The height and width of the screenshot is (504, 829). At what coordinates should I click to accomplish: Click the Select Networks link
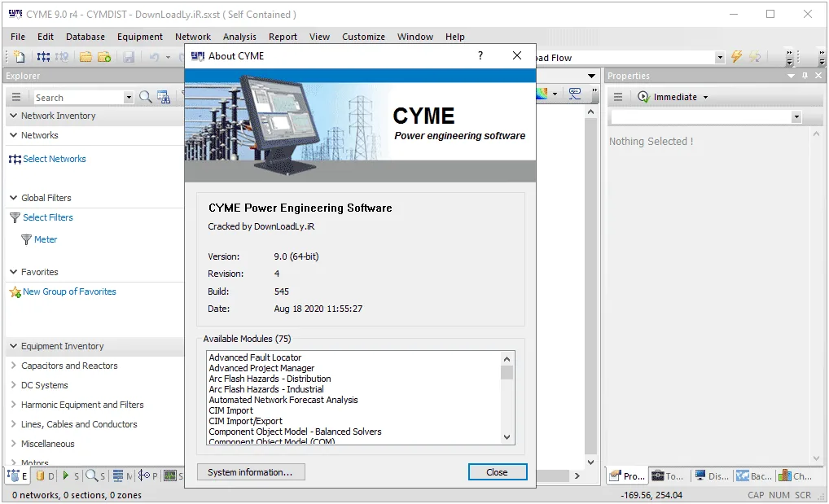[x=54, y=159]
